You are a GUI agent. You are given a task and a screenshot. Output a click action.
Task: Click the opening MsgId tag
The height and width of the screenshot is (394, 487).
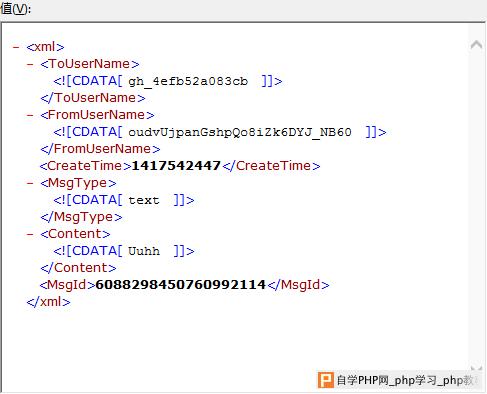click(67, 285)
